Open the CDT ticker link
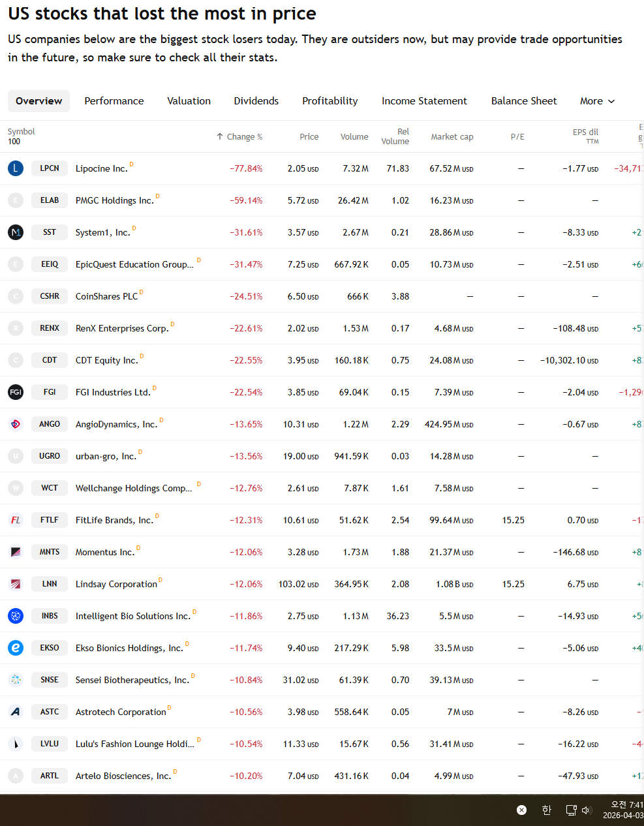Viewport: 644px width, 826px height. click(50, 360)
